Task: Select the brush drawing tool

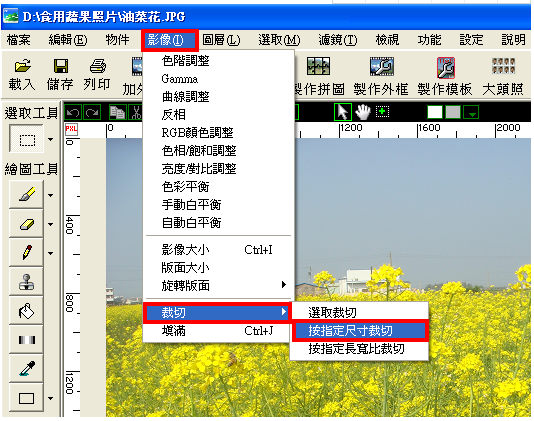Action: tap(27, 194)
